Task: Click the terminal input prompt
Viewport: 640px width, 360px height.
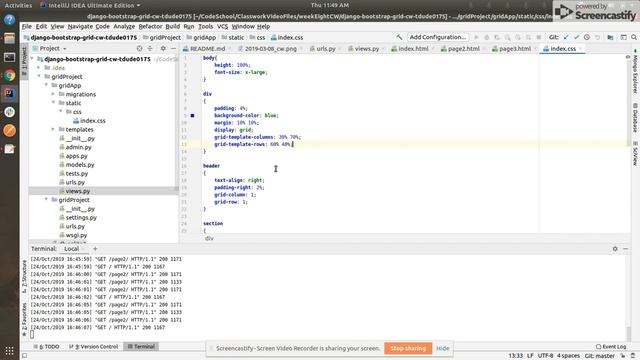Action: click(x=32, y=335)
